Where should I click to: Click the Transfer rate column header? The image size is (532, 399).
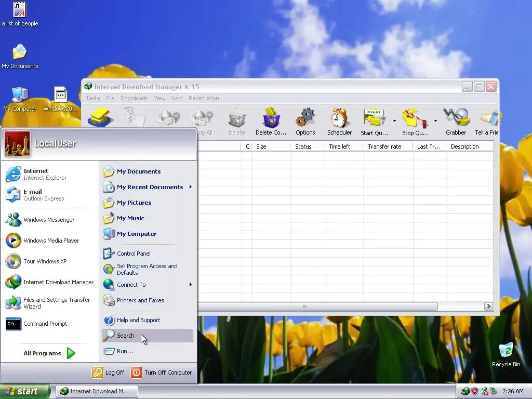[388, 147]
